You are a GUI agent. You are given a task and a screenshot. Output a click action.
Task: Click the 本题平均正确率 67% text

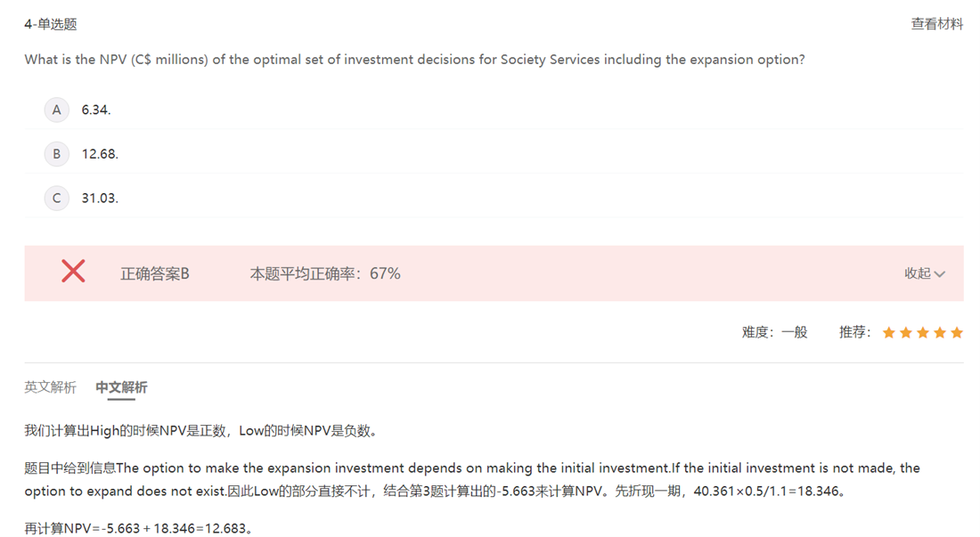(325, 273)
